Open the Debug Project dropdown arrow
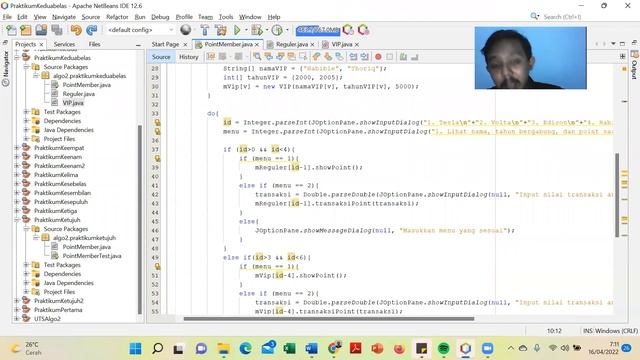This screenshot has height=360, width=640. coord(267,30)
